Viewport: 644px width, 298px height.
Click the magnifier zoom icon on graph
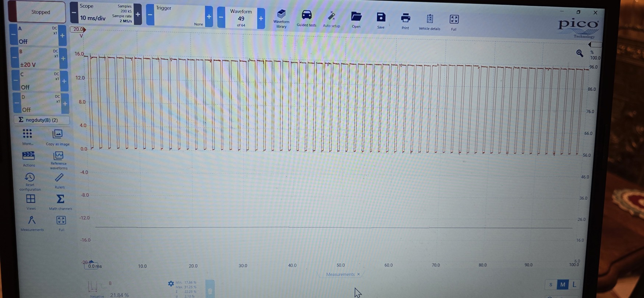coord(580,53)
